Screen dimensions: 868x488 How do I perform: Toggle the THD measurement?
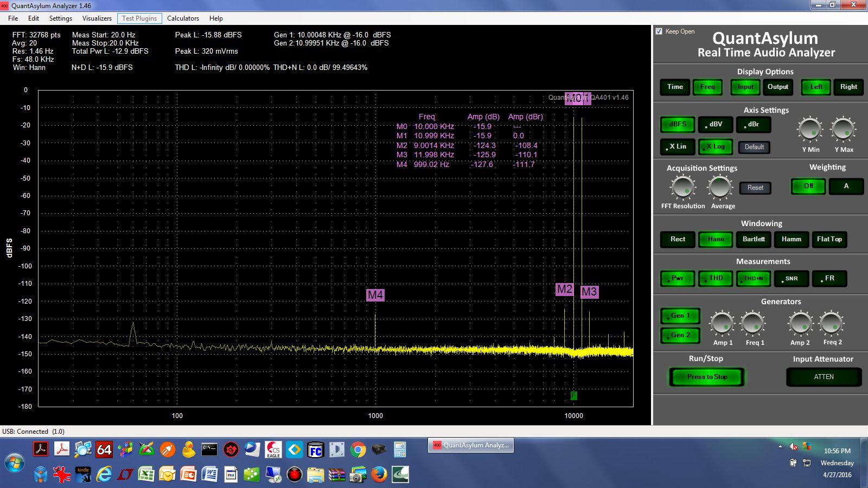pos(716,279)
